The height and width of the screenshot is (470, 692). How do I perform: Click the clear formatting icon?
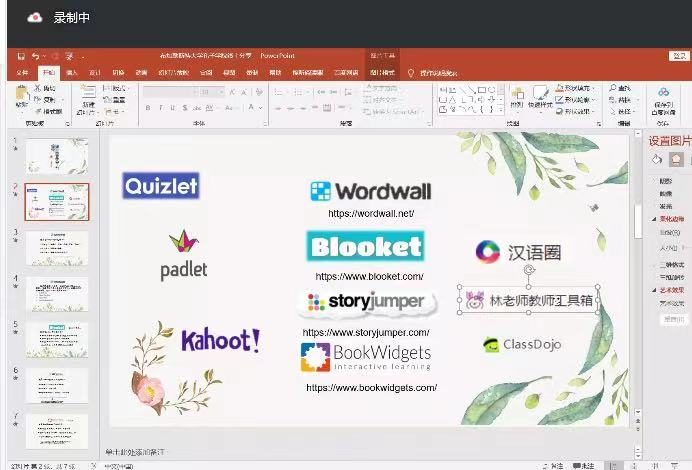tap(260, 92)
